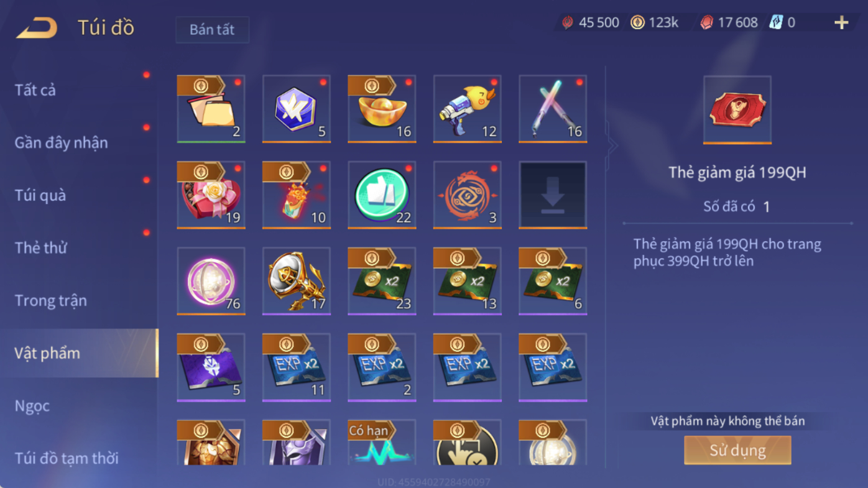Select the double EXP card with count 11
This screenshot has height=488, width=868.
coord(297,367)
